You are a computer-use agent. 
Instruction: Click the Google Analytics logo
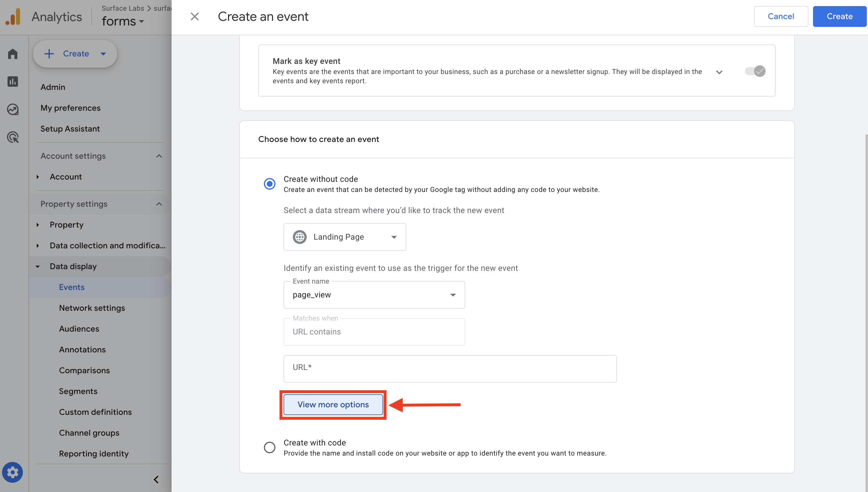13,16
